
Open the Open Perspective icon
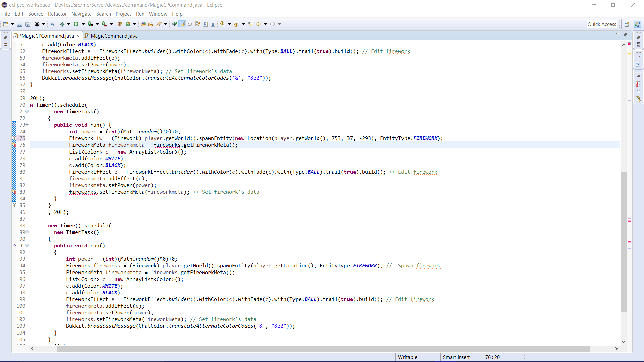coord(627,24)
